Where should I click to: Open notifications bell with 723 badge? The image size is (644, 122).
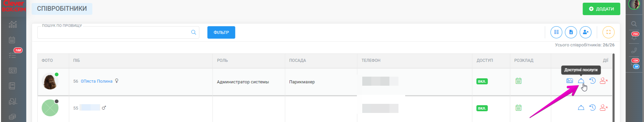coord(634,36)
